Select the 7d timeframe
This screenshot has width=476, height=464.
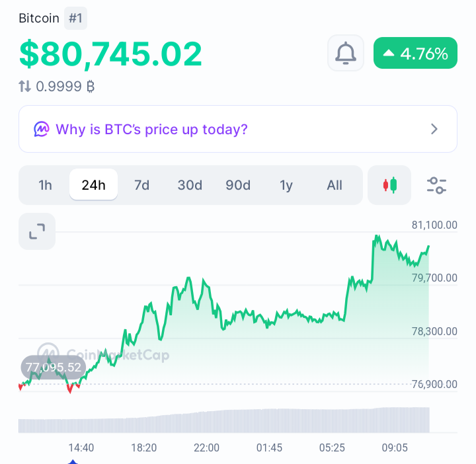click(x=141, y=185)
